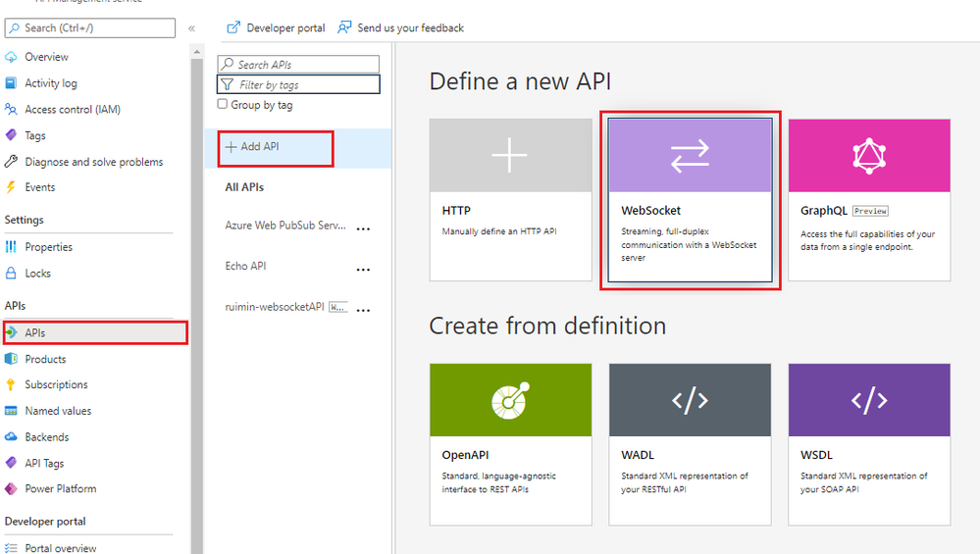Click the Activity log icon

(x=11, y=83)
